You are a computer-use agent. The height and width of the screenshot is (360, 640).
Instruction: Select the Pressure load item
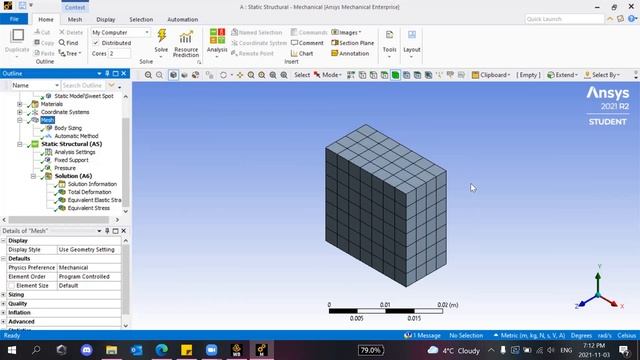coord(65,168)
